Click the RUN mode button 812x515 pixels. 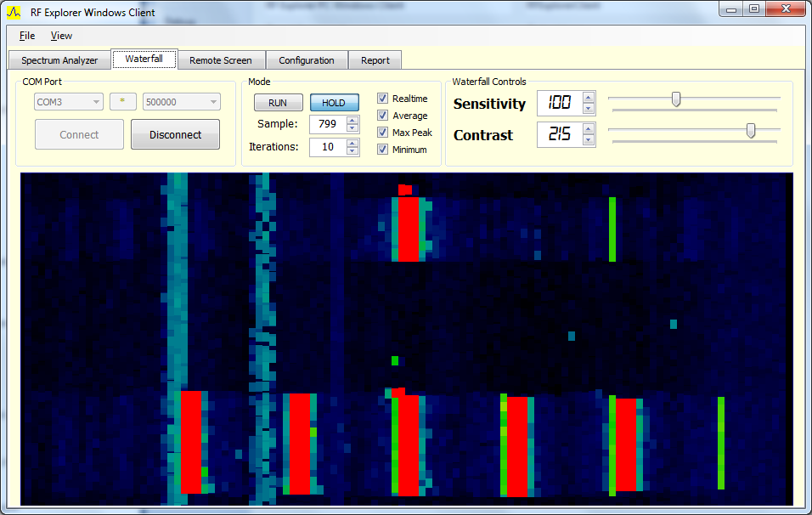click(278, 103)
